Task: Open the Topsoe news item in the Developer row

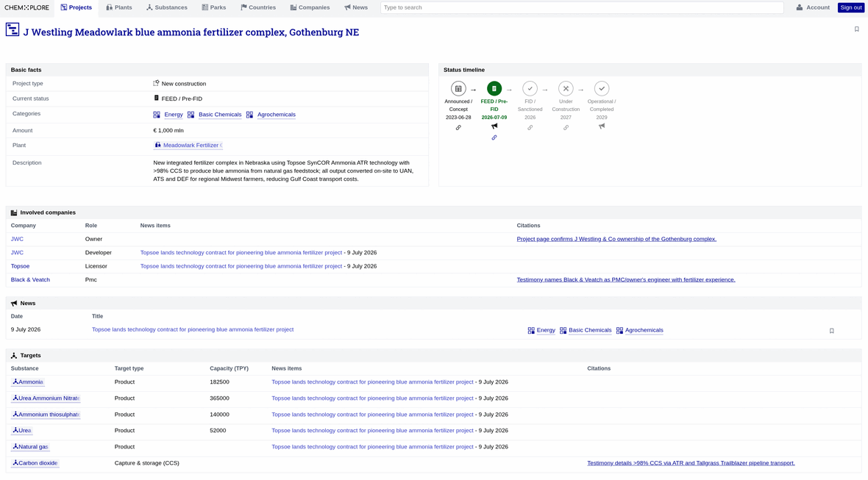Action: [241, 253]
